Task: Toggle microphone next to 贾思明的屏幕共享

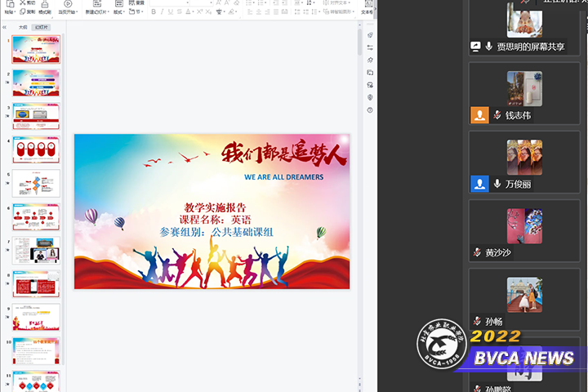Action: (x=489, y=47)
